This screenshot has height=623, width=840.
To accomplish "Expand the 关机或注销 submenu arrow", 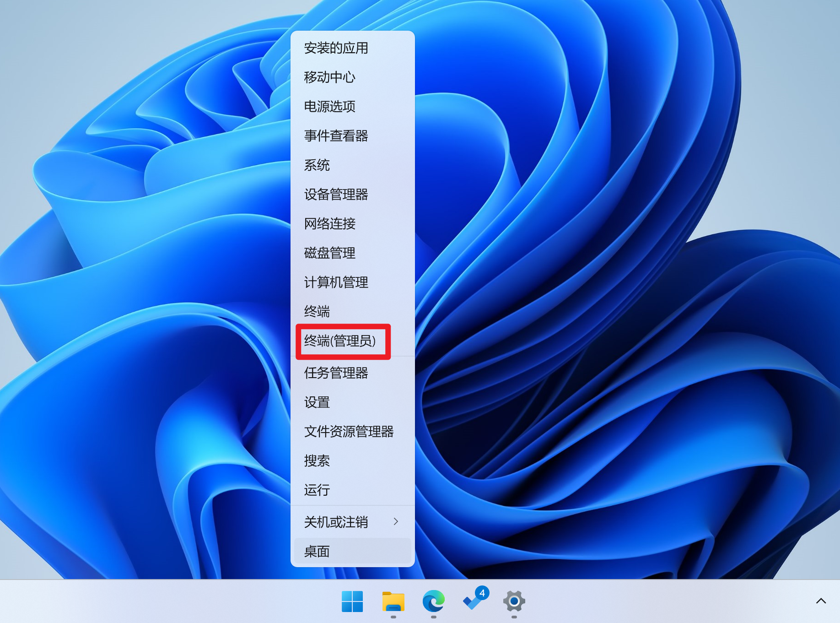I will point(396,522).
